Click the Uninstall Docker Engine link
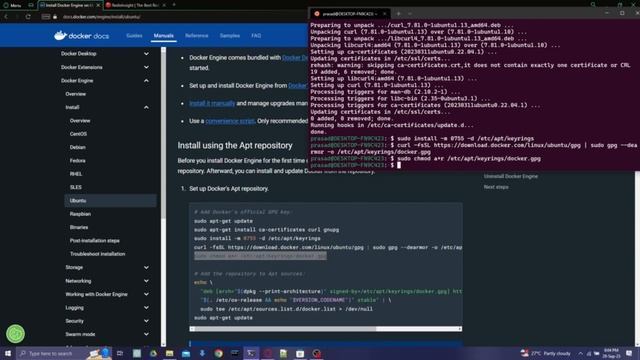This screenshot has height=360, width=640. [x=511, y=176]
